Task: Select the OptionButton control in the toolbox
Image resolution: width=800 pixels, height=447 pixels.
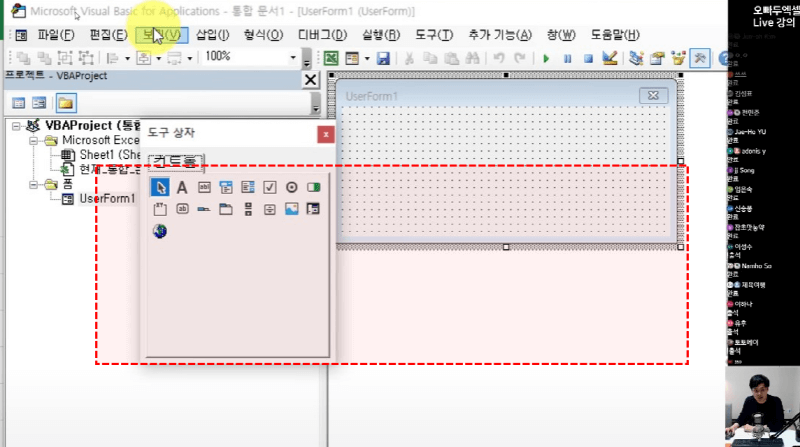Action: pos(291,187)
